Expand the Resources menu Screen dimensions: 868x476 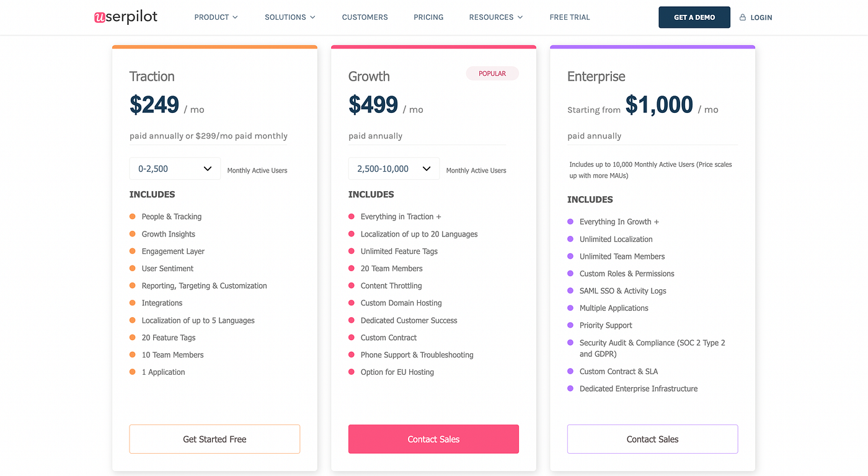click(x=495, y=17)
